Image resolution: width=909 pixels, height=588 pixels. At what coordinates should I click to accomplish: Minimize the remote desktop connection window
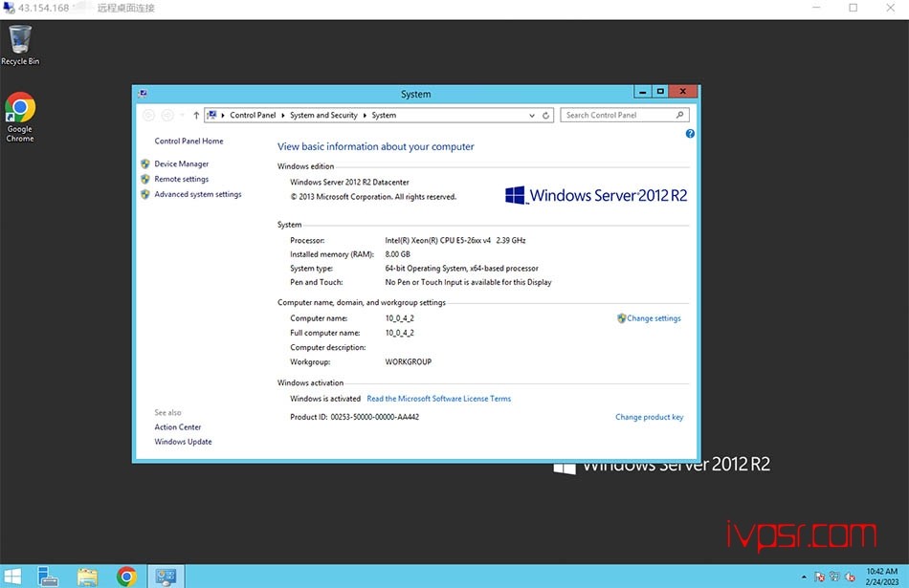pyautogui.click(x=816, y=8)
